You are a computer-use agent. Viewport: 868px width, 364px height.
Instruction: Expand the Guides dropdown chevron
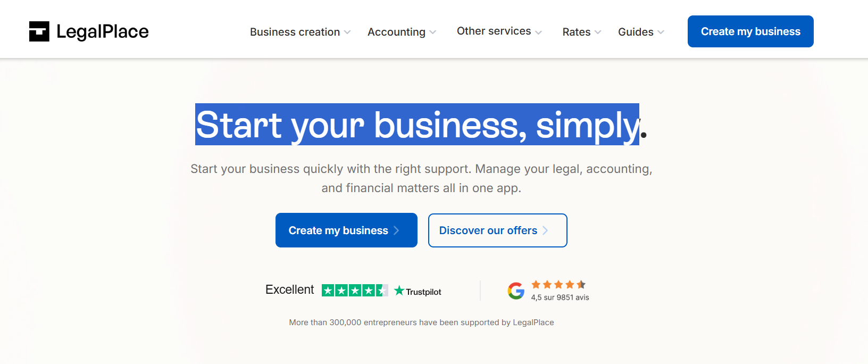click(661, 32)
